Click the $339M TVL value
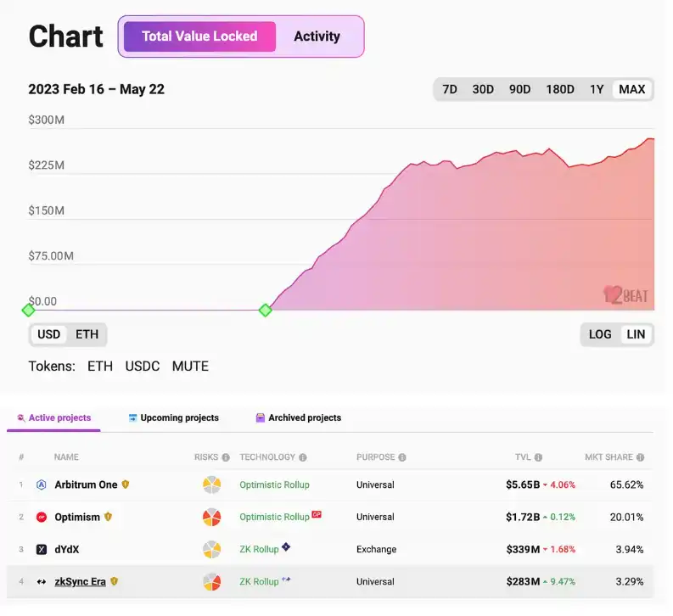673x616 pixels. 523,550
